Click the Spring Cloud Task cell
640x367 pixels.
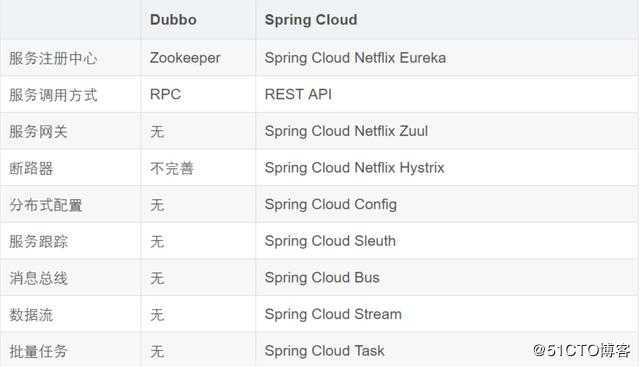point(324,351)
